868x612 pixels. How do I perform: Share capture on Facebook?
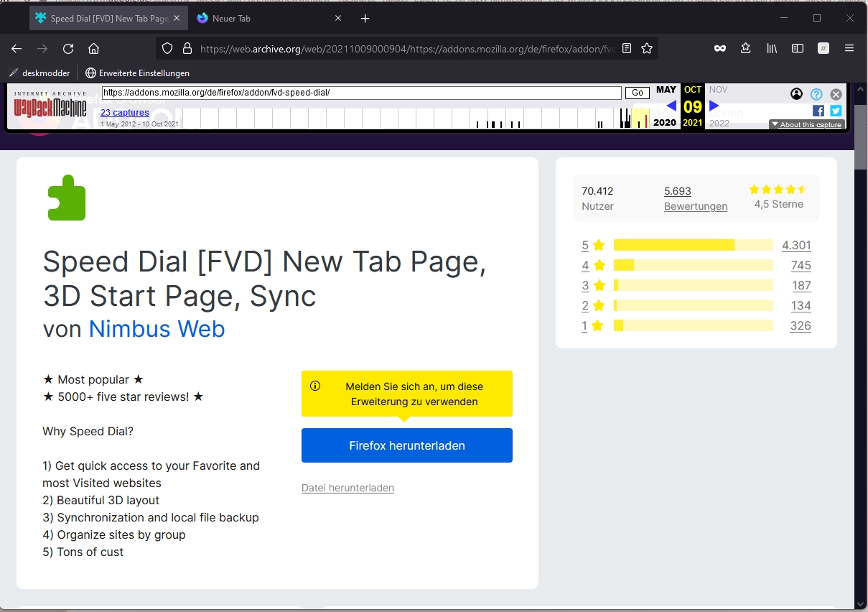[x=818, y=111]
